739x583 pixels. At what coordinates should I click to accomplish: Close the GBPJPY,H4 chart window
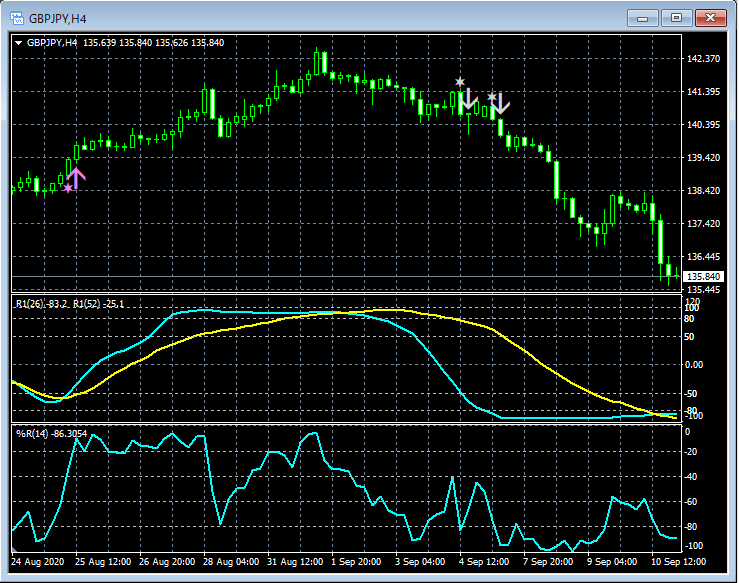711,18
